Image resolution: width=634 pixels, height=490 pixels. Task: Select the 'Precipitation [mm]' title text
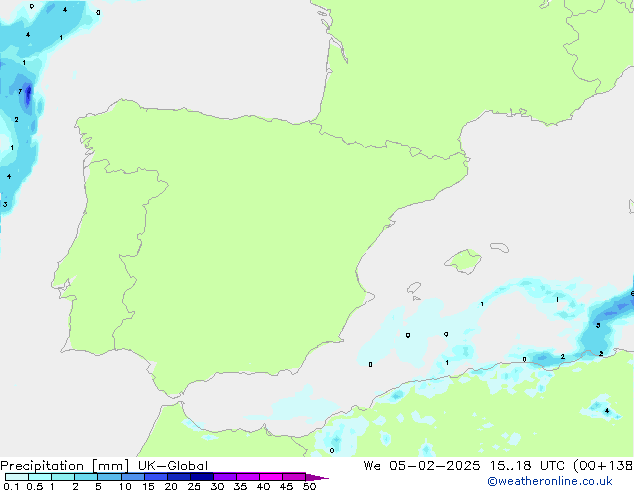pos(65,466)
